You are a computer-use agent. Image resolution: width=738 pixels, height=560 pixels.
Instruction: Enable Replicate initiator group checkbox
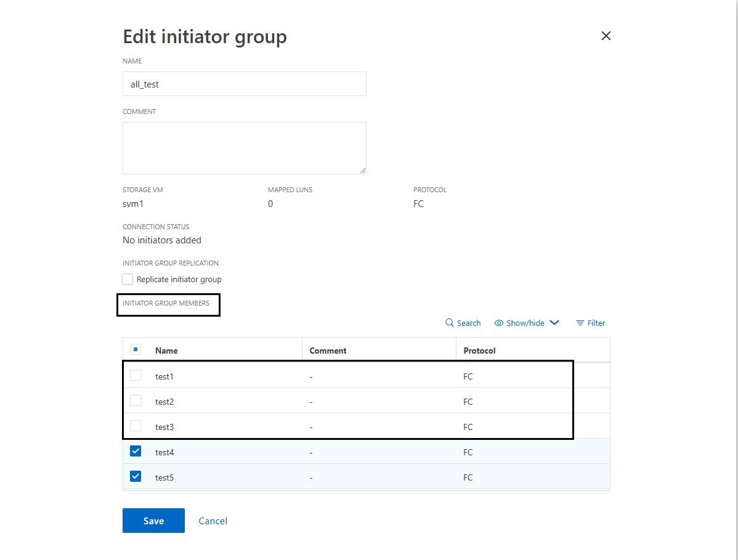click(x=128, y=279)
